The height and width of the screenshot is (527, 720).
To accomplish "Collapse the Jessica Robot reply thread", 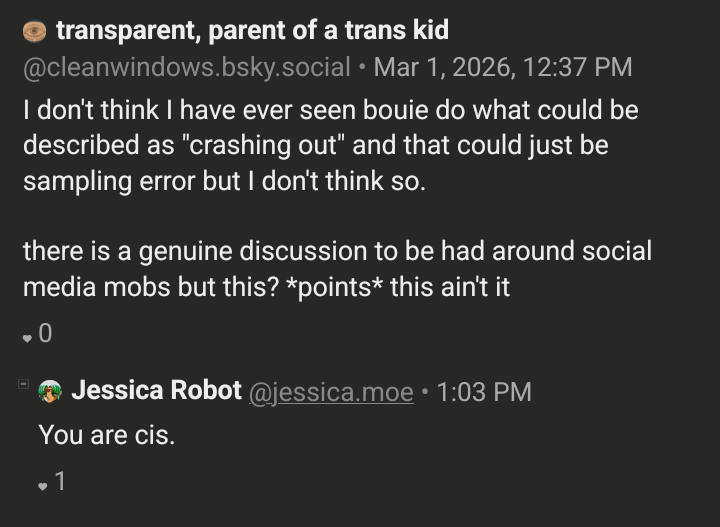I will pyautogui.click(x=23, y=385).
